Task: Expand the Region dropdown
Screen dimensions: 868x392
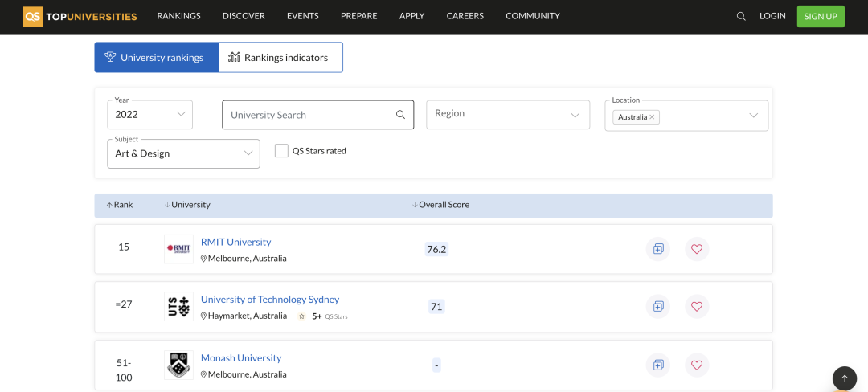Action: coord(508,114)
